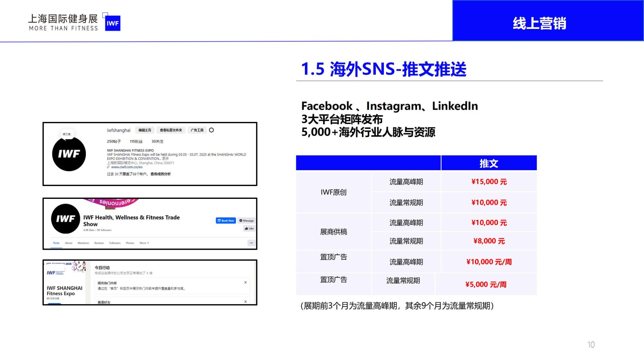The height and width of the screenshot is (362, 644).
Task: Select the Facebook Mentions tab
Action: 83,243
